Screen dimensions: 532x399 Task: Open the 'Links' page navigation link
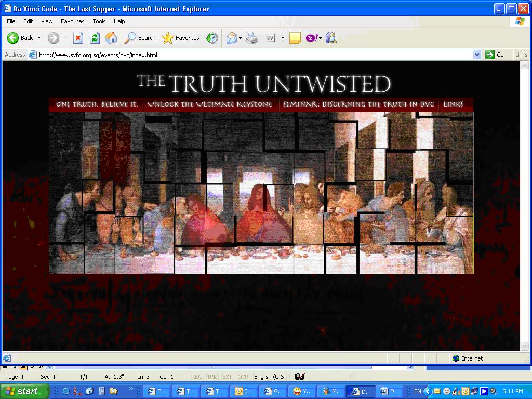pos(453,104)
